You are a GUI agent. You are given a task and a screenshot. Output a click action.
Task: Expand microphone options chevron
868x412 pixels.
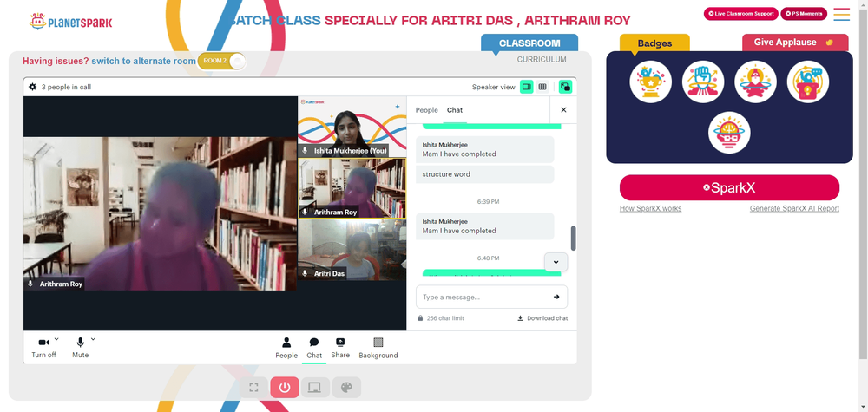click(x=93, y=339)
